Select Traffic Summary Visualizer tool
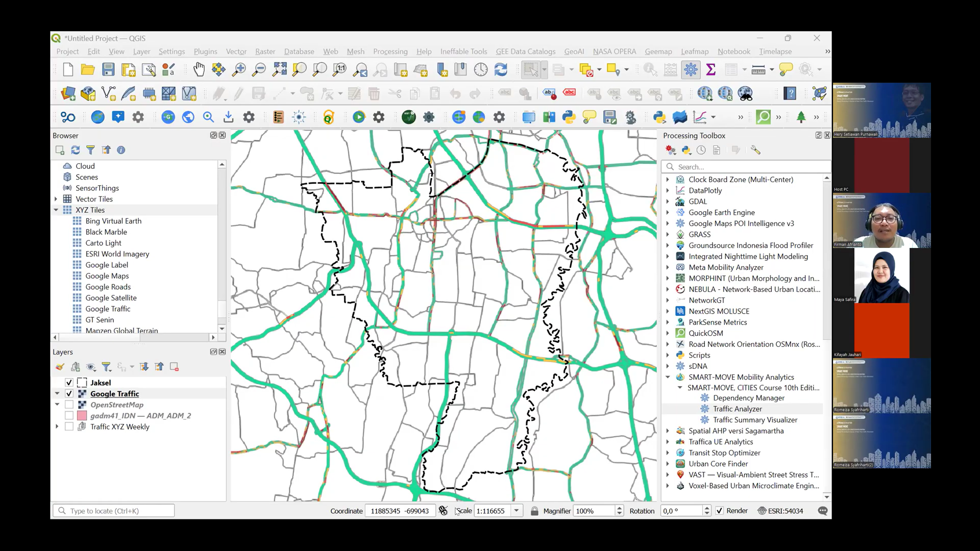Image resolution: width=980 pixels, height=551 pixels. [755, 420]
